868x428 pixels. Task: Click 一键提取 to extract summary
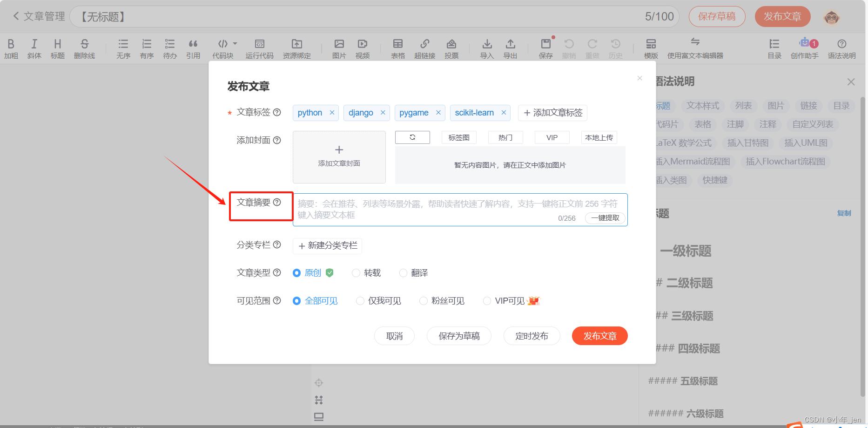click(x=605, y=218)
